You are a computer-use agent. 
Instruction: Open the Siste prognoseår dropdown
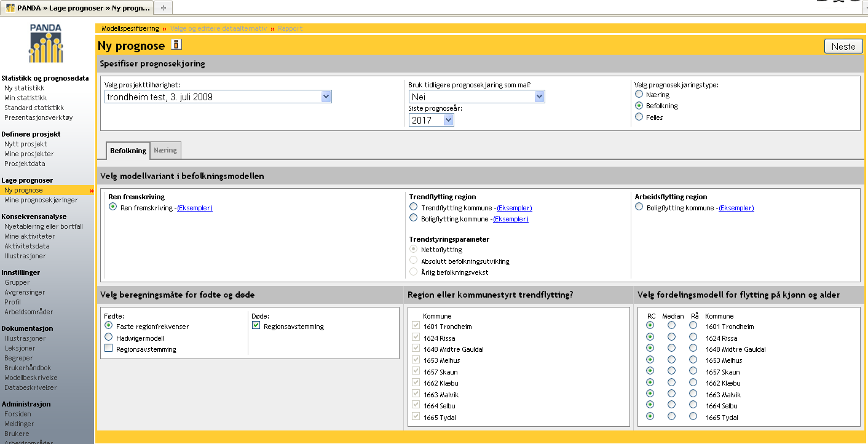[x=431, y=120]
